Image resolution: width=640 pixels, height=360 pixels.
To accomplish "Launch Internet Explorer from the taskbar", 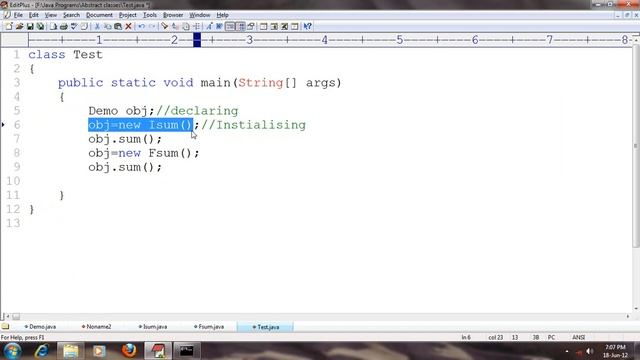I will click(x=42, y=351).
